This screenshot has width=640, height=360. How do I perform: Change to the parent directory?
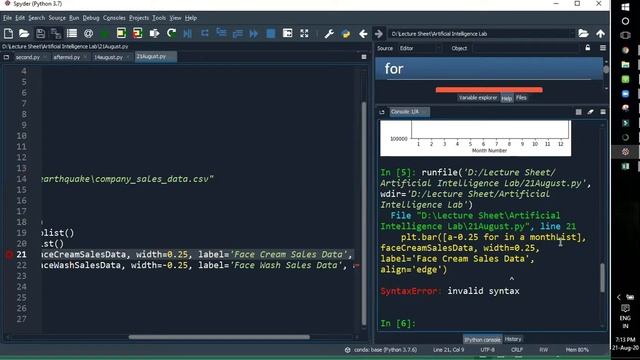pos(600,33)
